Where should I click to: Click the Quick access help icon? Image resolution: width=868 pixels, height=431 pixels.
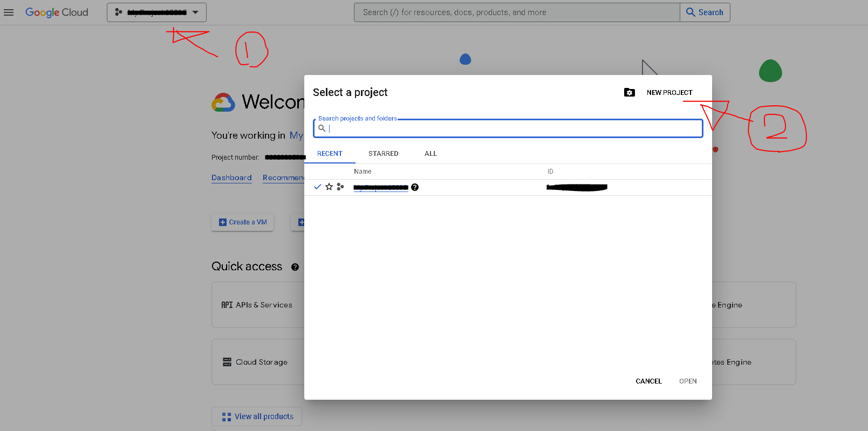coord(295,267)
